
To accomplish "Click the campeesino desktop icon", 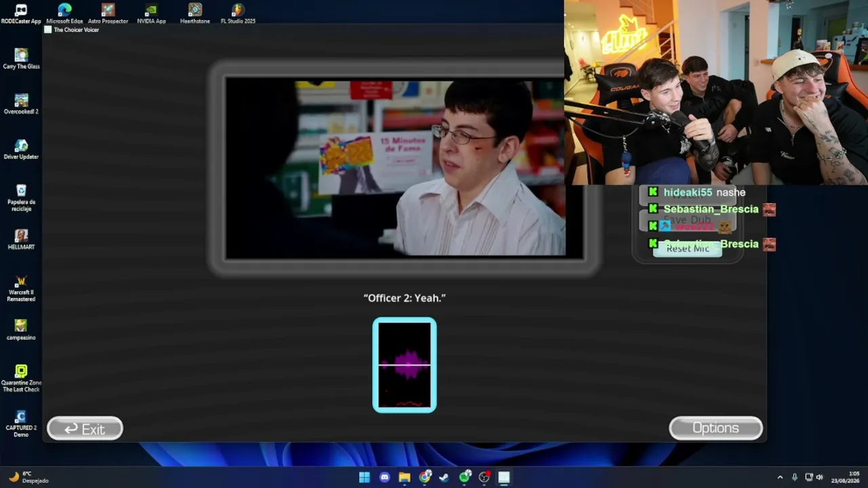I will point(21,330).
